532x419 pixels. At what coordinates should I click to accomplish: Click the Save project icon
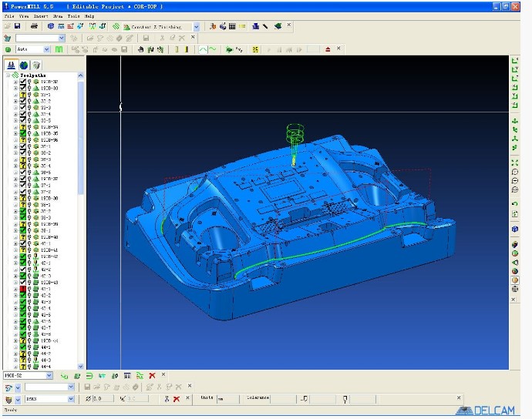pos(17,26)
